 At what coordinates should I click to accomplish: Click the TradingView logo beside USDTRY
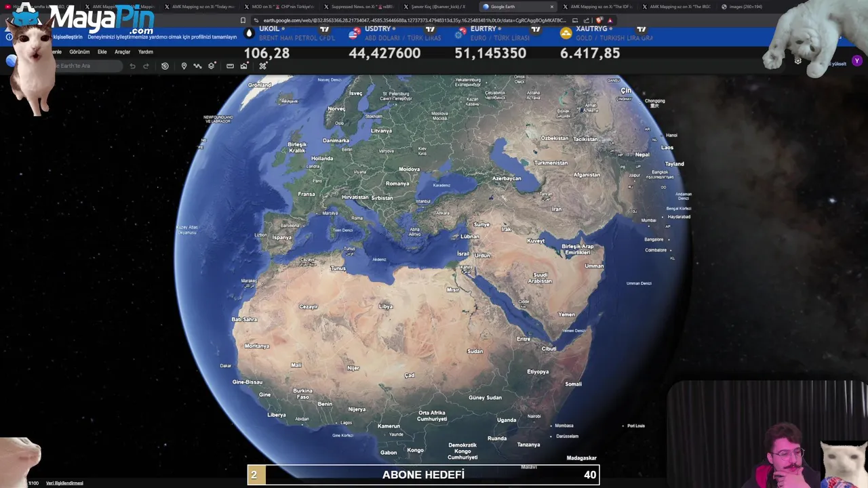pyautogui.click(x=430, y=29)
